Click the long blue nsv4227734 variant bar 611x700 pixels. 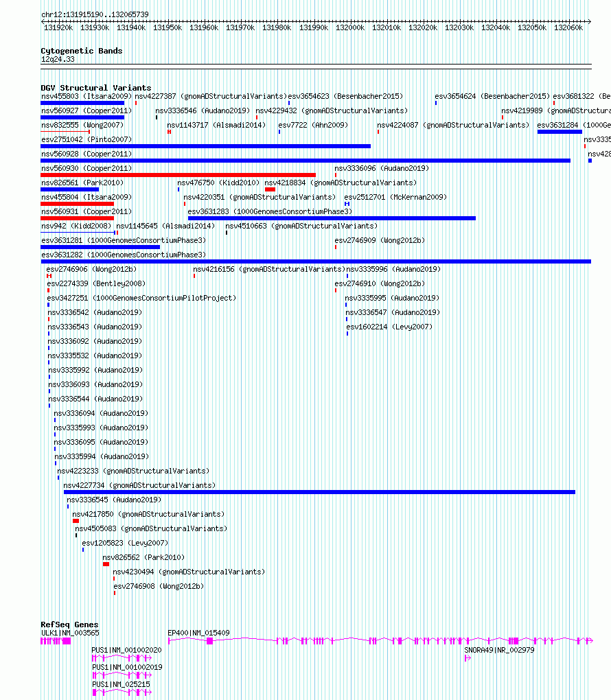coord(319,492)
